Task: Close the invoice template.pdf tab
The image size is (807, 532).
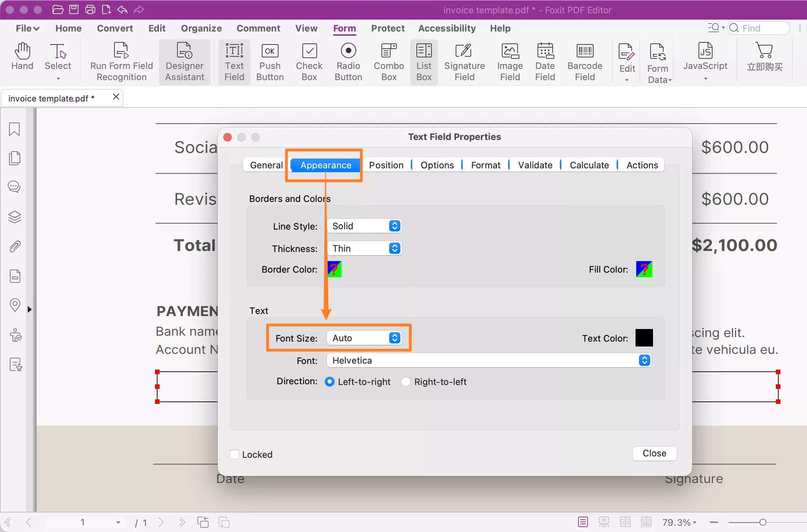Action: point(116,97)
